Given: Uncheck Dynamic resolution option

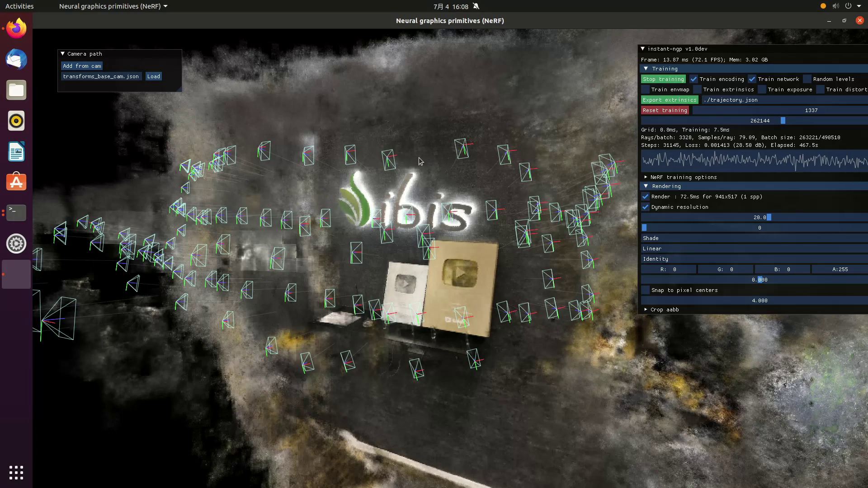Looking at the screenshot, I should click(646, 207).
